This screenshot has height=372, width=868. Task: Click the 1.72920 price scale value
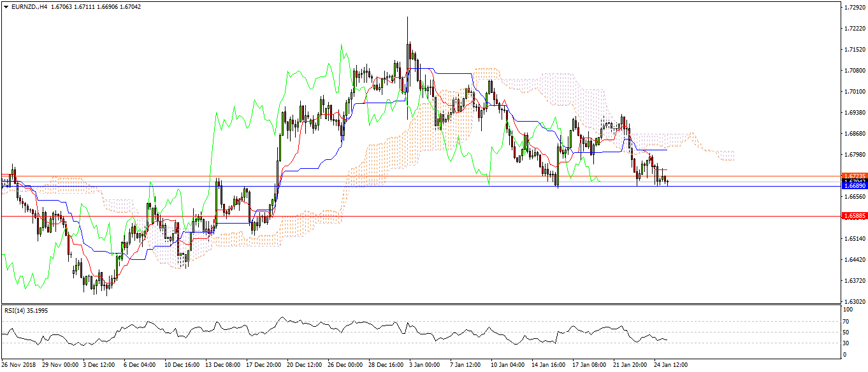click(853, 8)
